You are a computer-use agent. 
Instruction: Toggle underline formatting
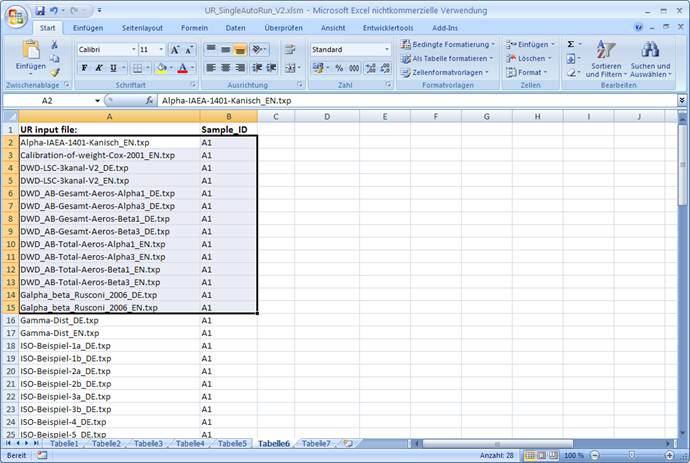tap(114, 68)
